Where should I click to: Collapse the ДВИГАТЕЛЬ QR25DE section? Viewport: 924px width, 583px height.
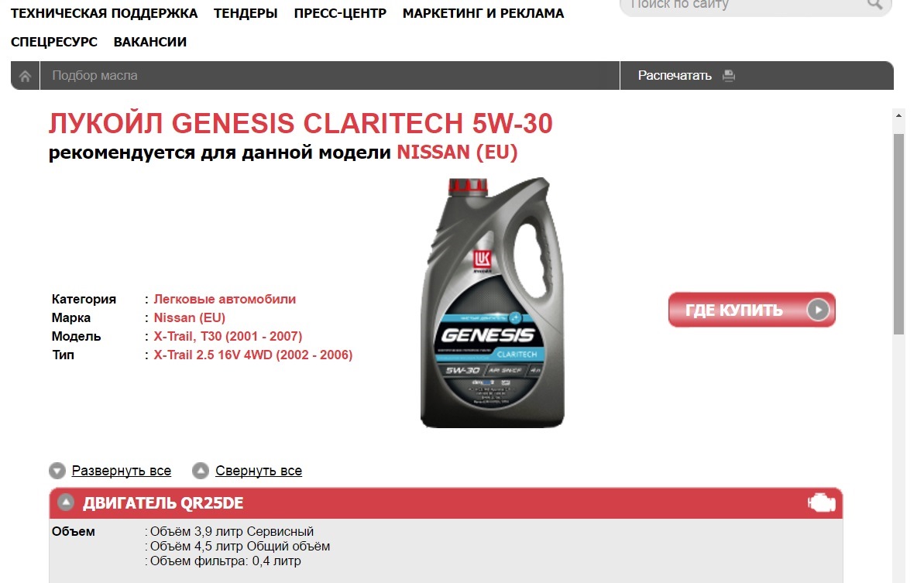tap(66, 502)
